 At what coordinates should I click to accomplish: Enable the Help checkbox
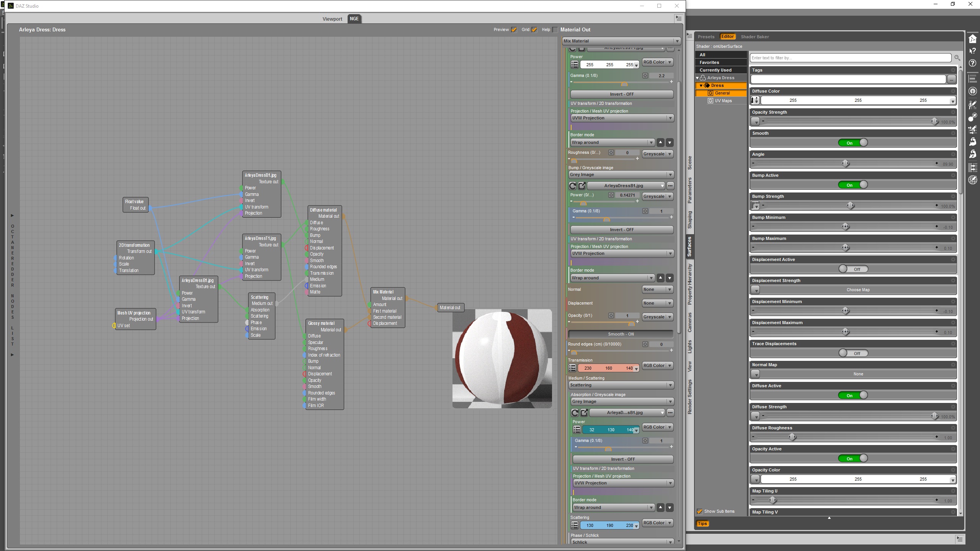pos(555,30)
